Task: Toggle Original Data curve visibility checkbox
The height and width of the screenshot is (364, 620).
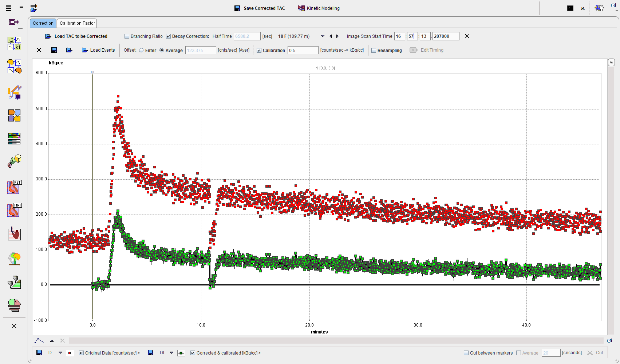Action: click(x=81, y=353)
